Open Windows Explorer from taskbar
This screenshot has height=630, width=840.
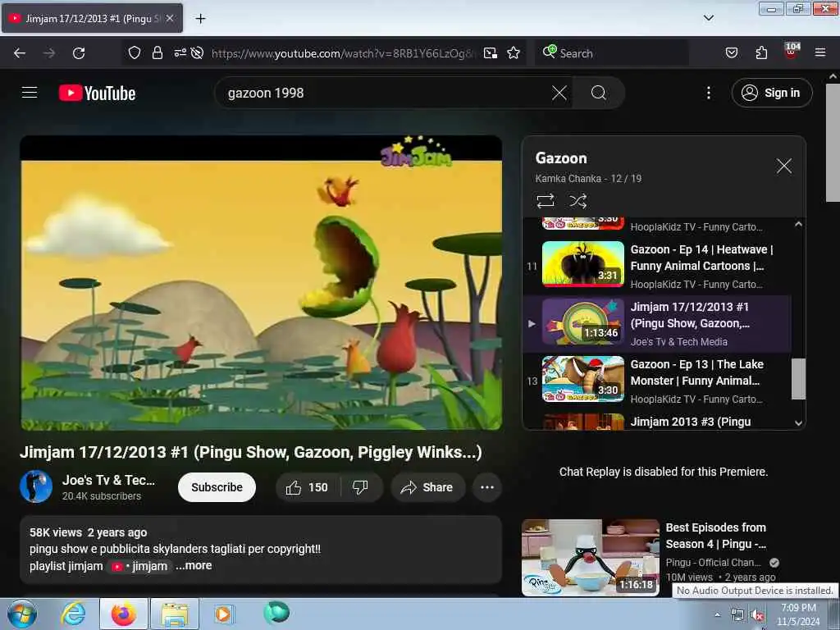coord(175,614)
